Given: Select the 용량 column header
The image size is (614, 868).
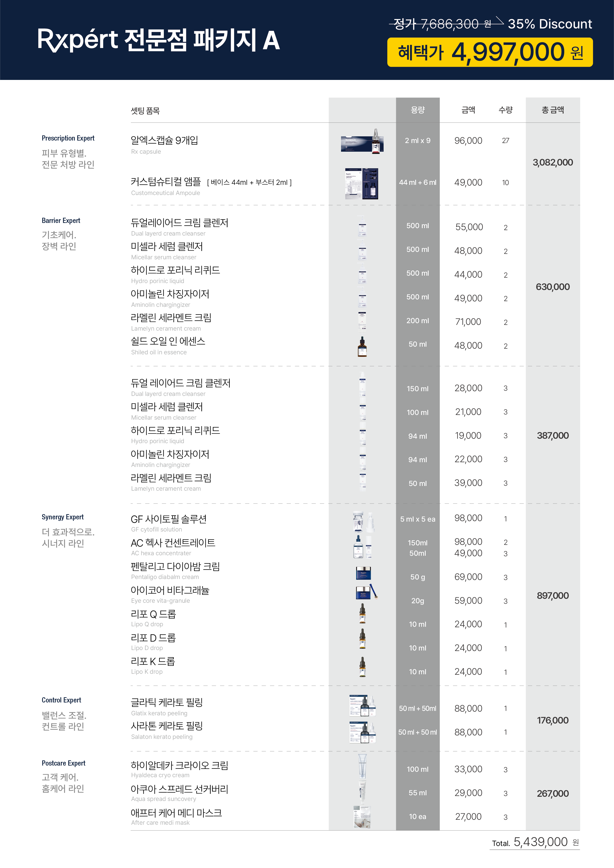Looking at the screenshot, I should pos(418,110).
